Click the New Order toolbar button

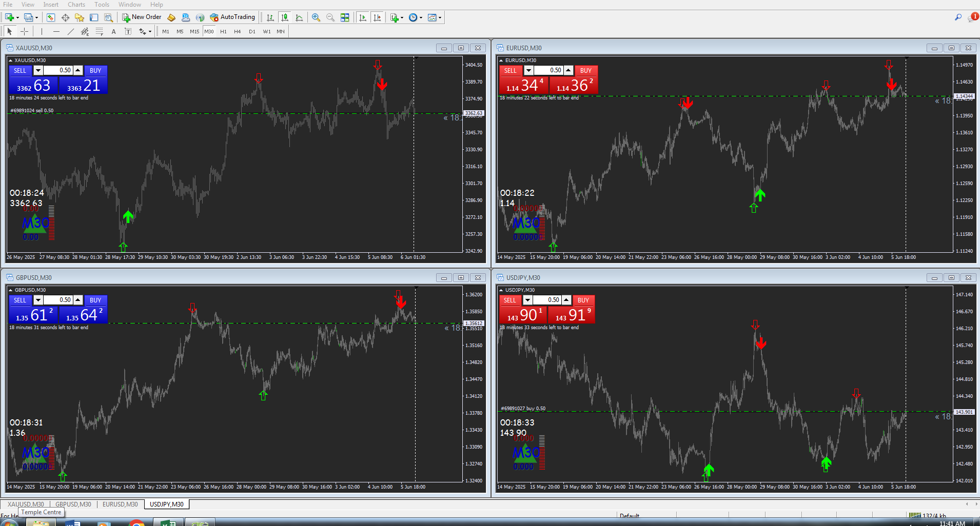tap(142, 17)
